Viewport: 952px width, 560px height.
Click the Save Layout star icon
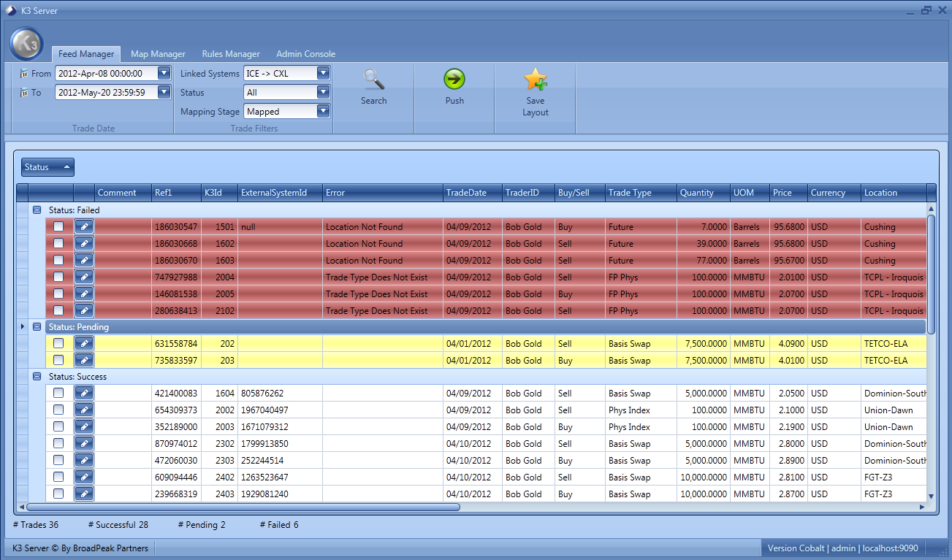point(535,80)
